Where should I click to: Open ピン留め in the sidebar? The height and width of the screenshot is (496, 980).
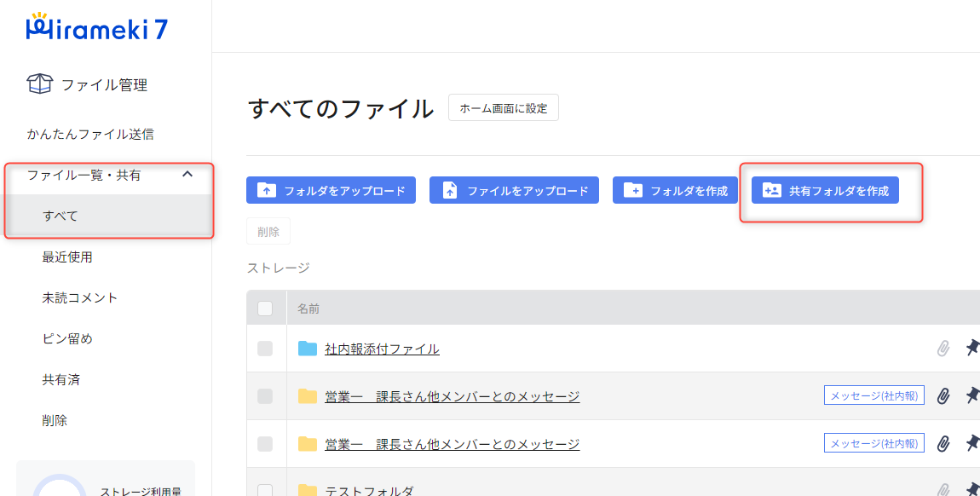(x=67, y=338)
